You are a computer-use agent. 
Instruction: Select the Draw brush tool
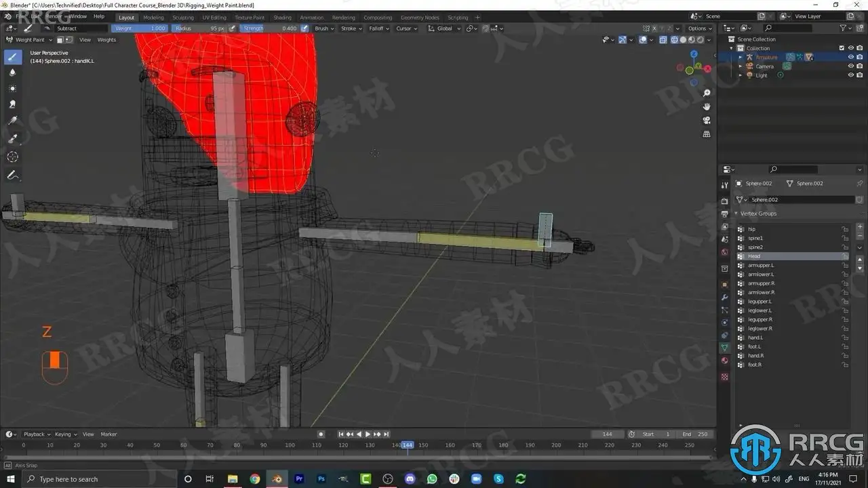pyautogui.click(x=12, y=56)
